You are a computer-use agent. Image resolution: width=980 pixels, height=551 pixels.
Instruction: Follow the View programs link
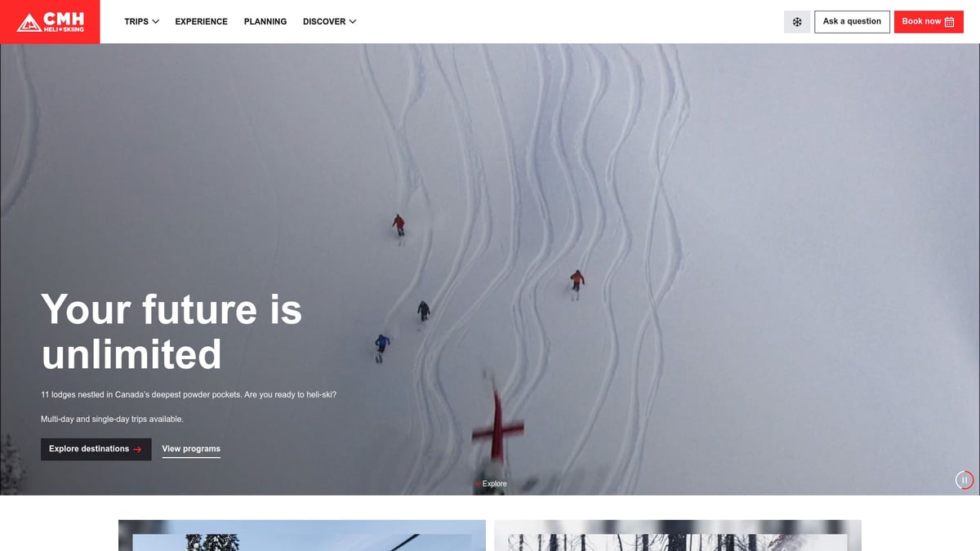191,449
